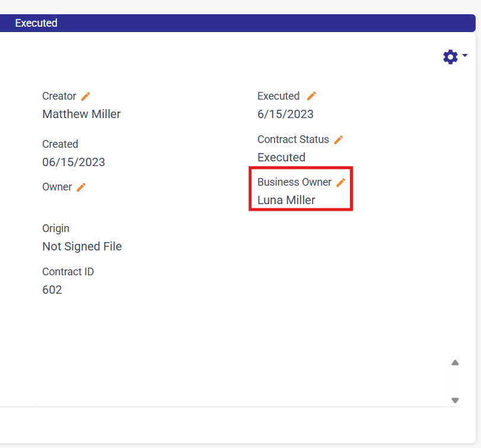Click the executed date 6/15/2023
This screenshot has width=481, height=448.
tap(285, 114)
